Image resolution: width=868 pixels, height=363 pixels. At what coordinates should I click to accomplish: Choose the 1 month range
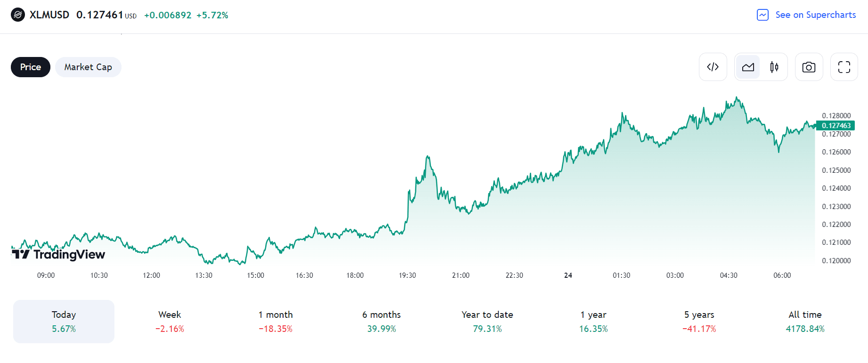tap(276, 321)
